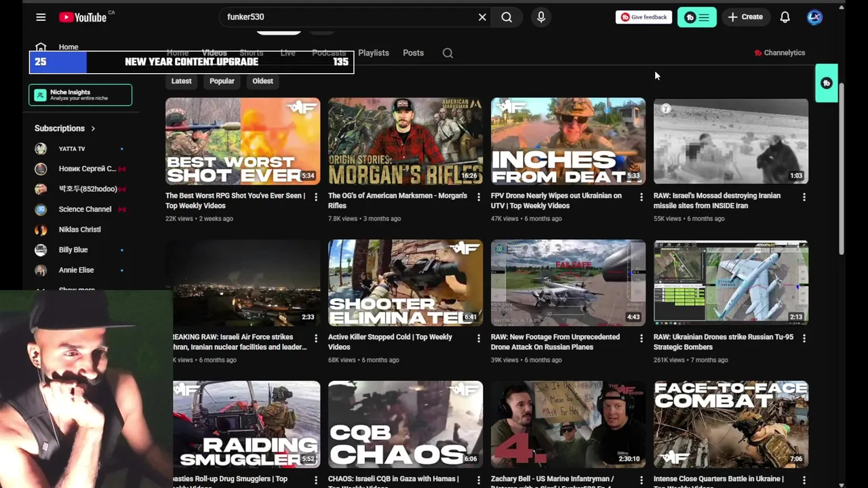The height and width of the screenshot is (488, 868).
Task: Start voice search with microphone
Action: click(x=541, y=17)
